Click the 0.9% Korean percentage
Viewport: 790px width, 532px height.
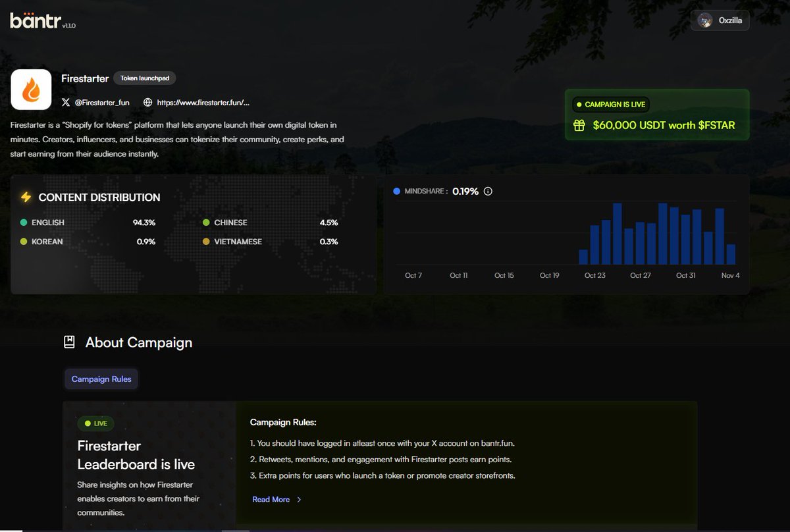pyautogui.click(x=146, y=242)
